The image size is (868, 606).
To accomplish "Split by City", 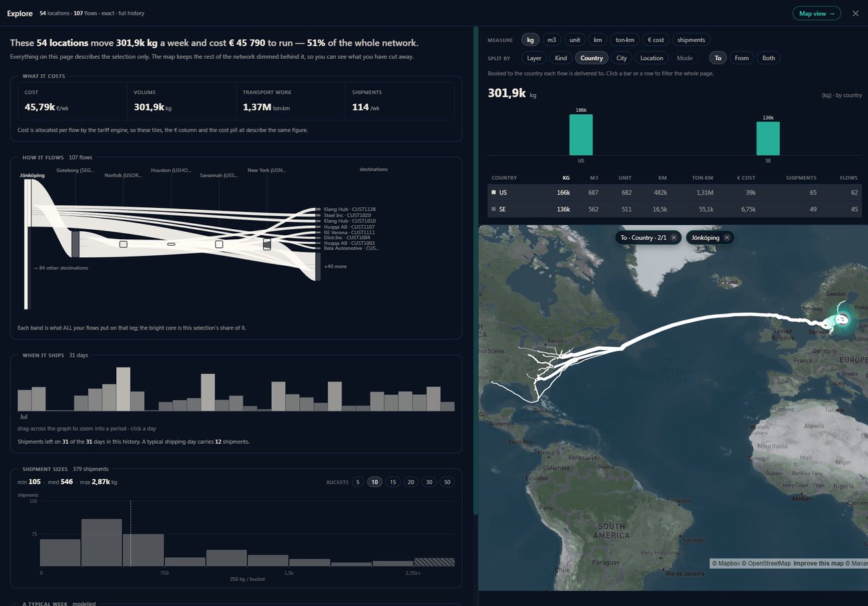I will tap(622, 58).
